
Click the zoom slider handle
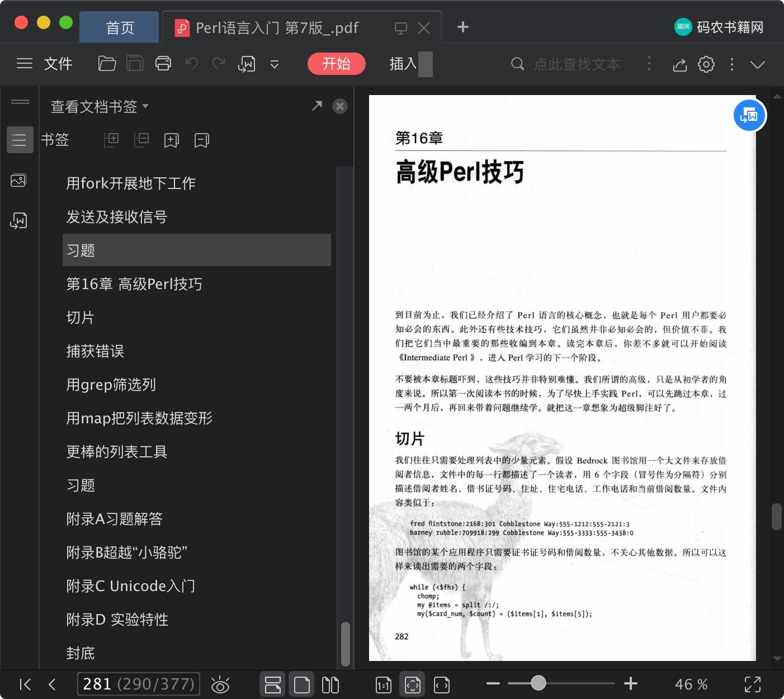[539, 683]
